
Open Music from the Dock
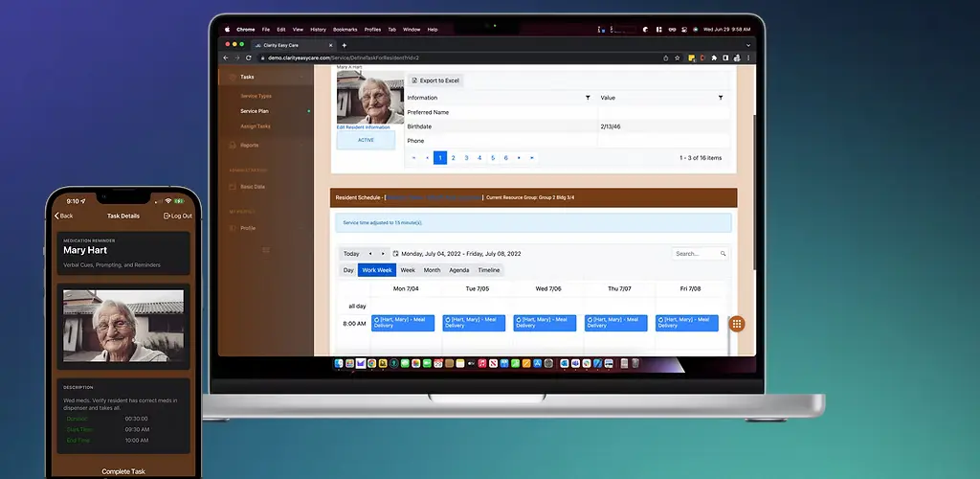click(x=482, y=363)
